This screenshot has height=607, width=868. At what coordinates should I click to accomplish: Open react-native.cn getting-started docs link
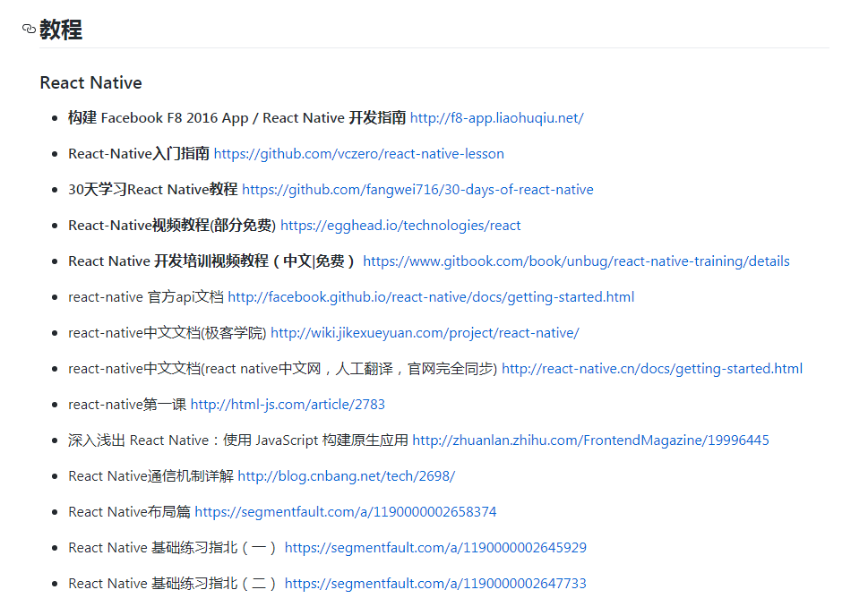point(652,369)
